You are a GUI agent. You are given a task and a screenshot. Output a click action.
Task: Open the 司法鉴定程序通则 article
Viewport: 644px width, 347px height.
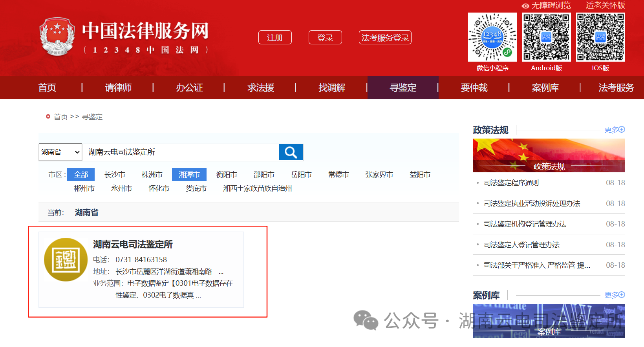click(x=511, y=183)
